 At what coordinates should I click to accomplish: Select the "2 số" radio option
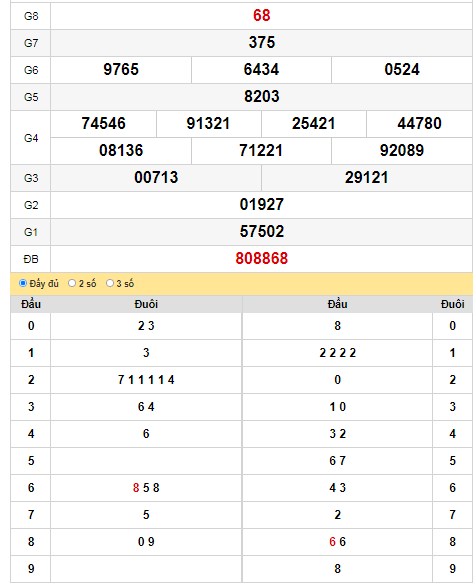[72, 283]
